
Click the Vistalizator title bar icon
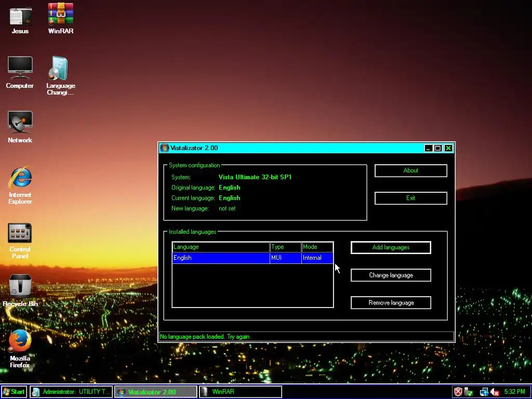pyautogui.click(x=165, y=148)
